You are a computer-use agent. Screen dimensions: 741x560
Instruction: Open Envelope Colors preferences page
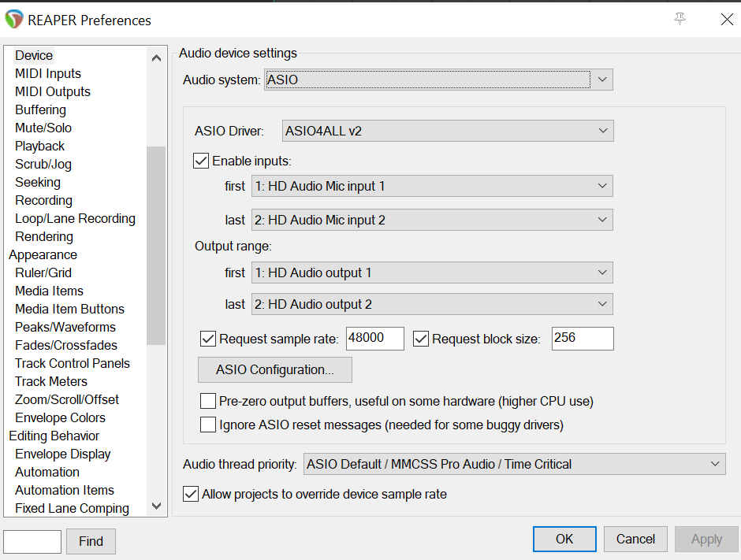click(60, 417)
